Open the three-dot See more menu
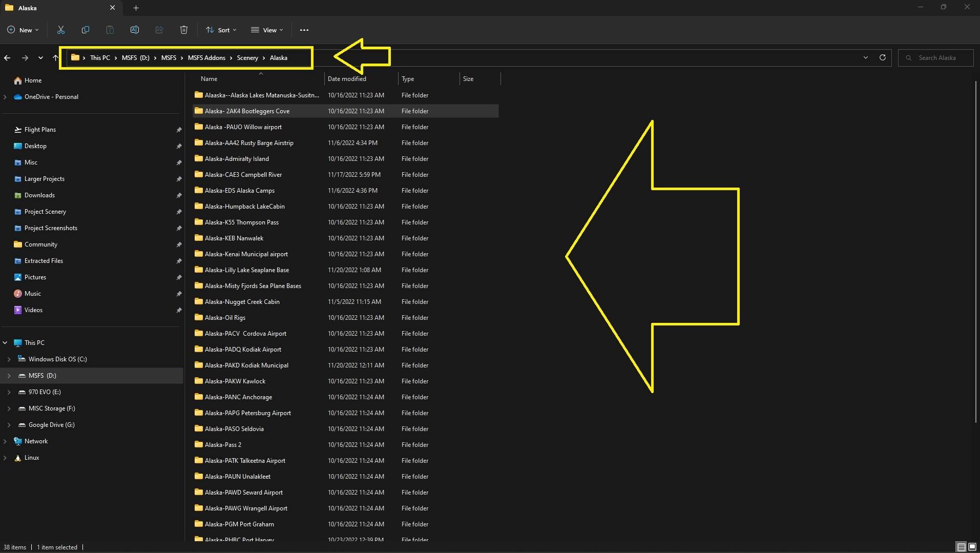Screen dimensions: 980x553 (x=304, y=30)
